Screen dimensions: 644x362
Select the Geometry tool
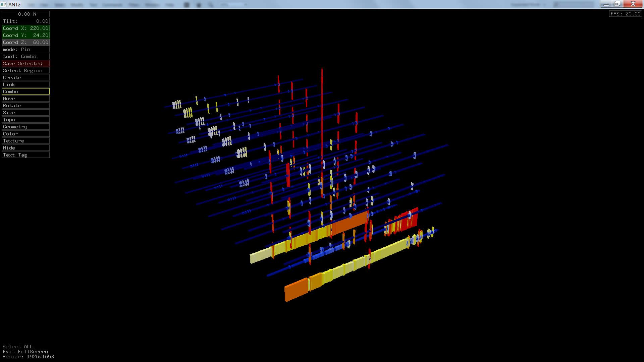coord(25,127)
